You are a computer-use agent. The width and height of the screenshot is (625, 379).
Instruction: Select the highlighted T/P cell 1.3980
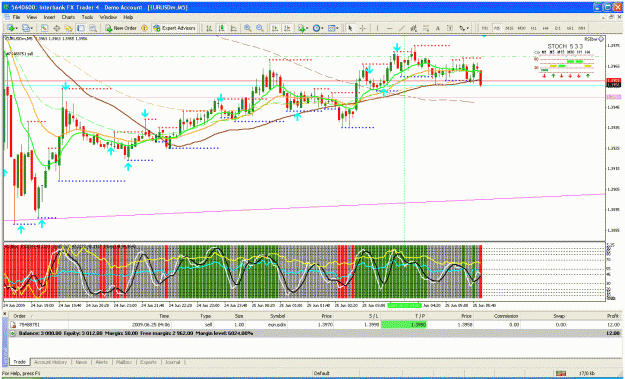coord(404,324)
